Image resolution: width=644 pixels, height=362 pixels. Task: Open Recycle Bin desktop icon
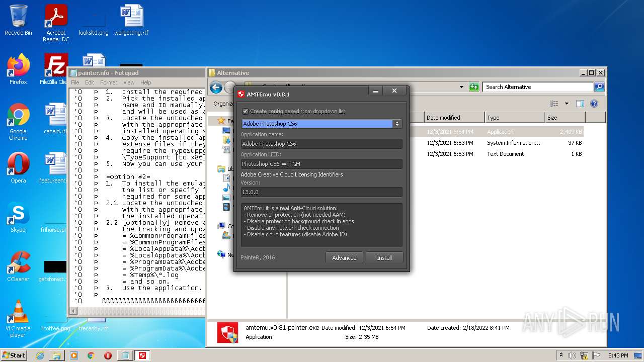pyautogui.click(x=18, y=20)
